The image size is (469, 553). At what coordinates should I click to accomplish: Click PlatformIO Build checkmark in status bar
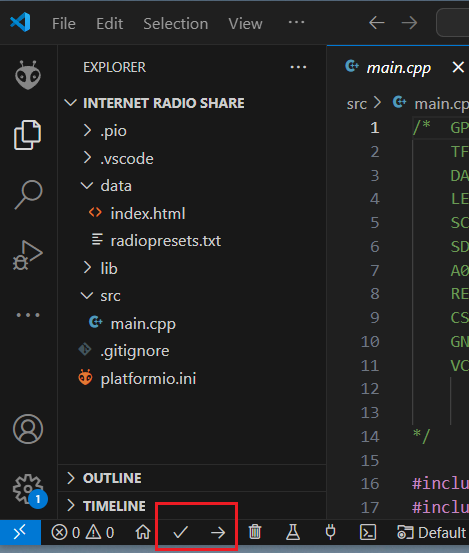coord(181,532)
